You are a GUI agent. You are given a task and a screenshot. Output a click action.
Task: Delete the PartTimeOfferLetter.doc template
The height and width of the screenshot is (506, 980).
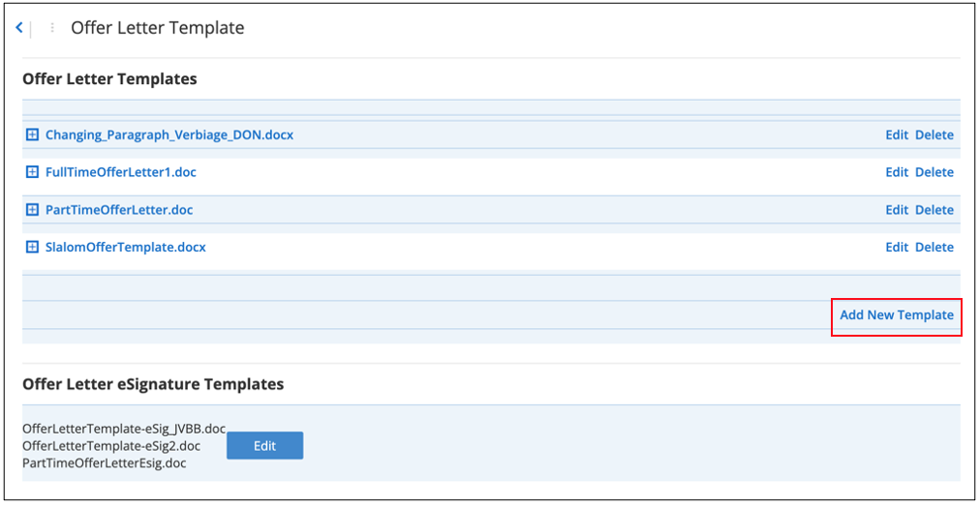coord(934,210)
